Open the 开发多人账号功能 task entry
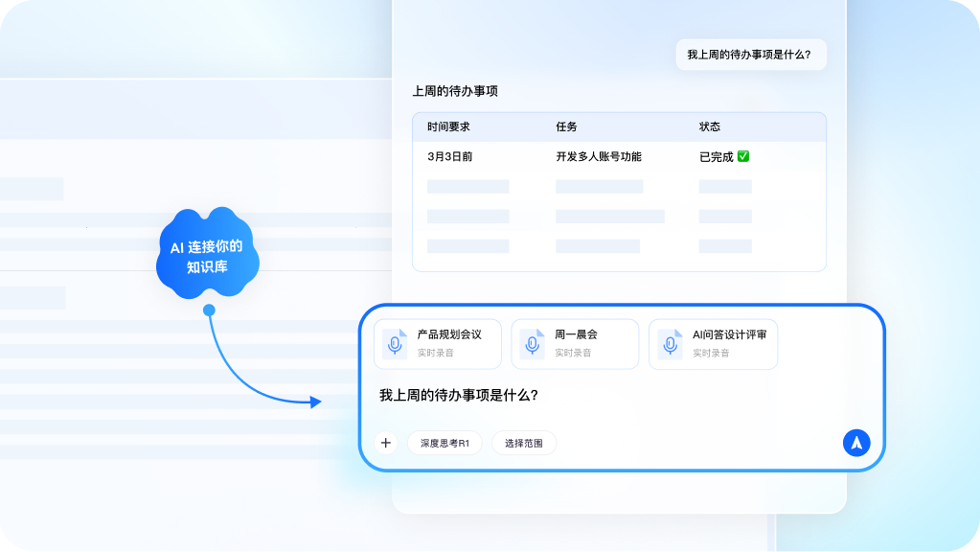Screen dimensions: 980x552 599,156
